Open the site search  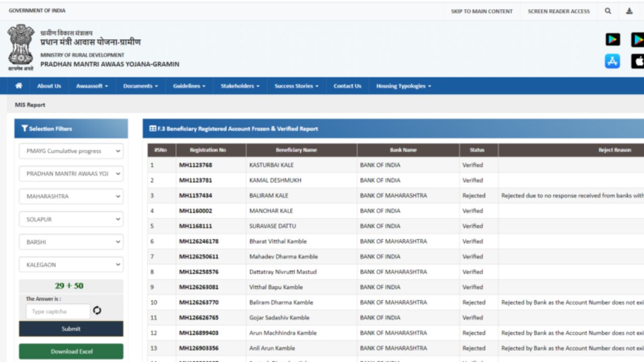pyautogui.click(x=608, y=11)
